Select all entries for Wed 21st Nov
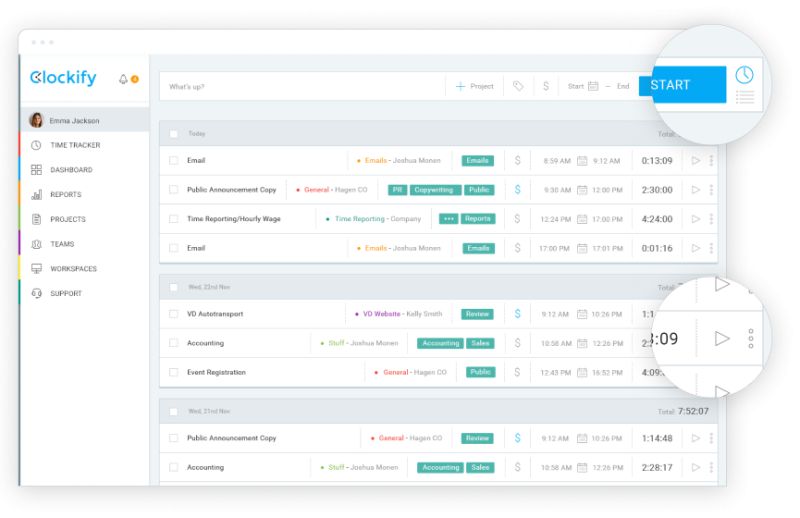 (174, 411)
